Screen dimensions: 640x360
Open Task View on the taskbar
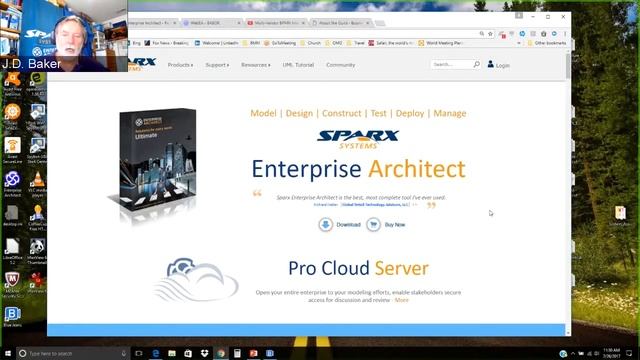coord(139,353)
